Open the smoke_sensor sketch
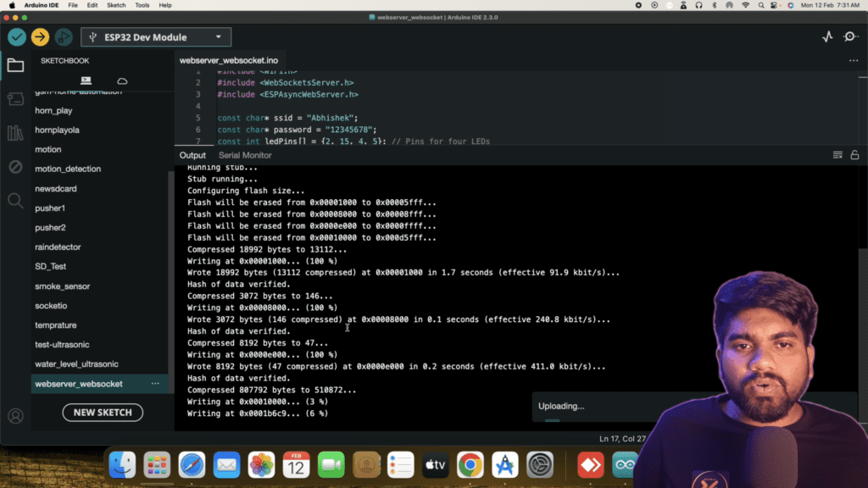The width and height of the screenshot is (868, 488). 63,286
